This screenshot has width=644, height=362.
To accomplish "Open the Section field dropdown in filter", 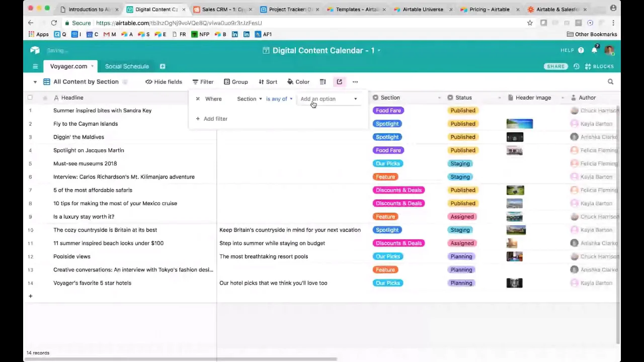I will [x=250, y=99].
